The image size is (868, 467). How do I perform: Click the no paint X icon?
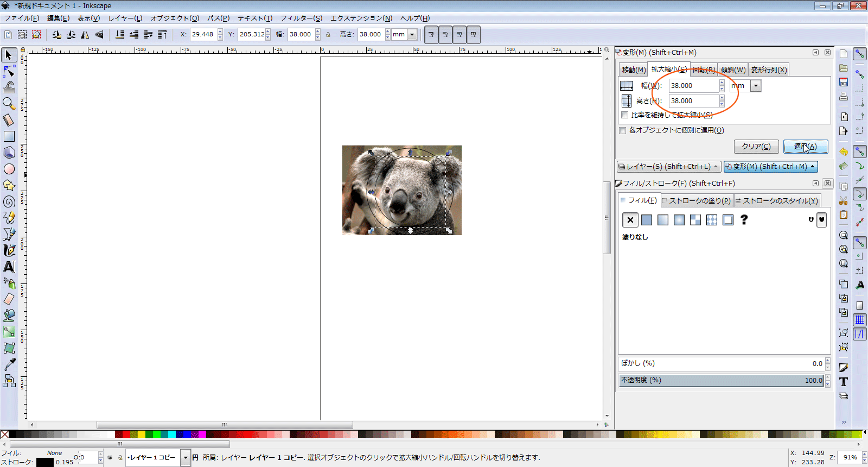(630, 220)
